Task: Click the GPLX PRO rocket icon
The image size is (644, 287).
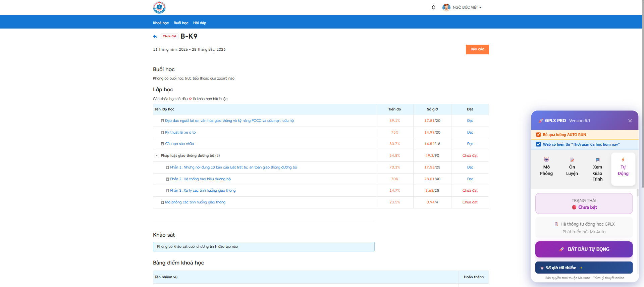Action: point(541,121)
